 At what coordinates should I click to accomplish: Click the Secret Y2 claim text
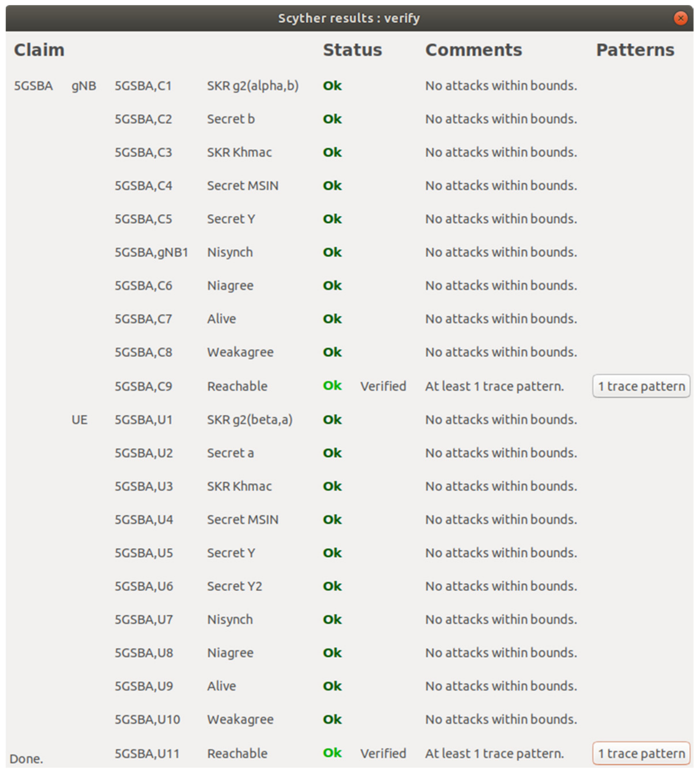point(234,586)
